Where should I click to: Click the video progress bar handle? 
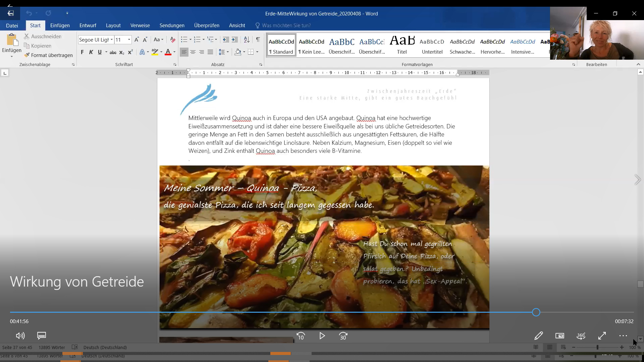click(536, 312)
